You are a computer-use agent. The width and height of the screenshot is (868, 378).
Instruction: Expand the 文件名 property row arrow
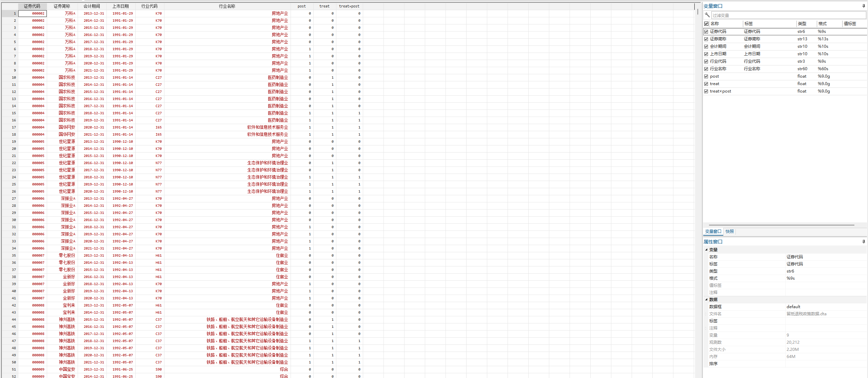tap(706, 314)
